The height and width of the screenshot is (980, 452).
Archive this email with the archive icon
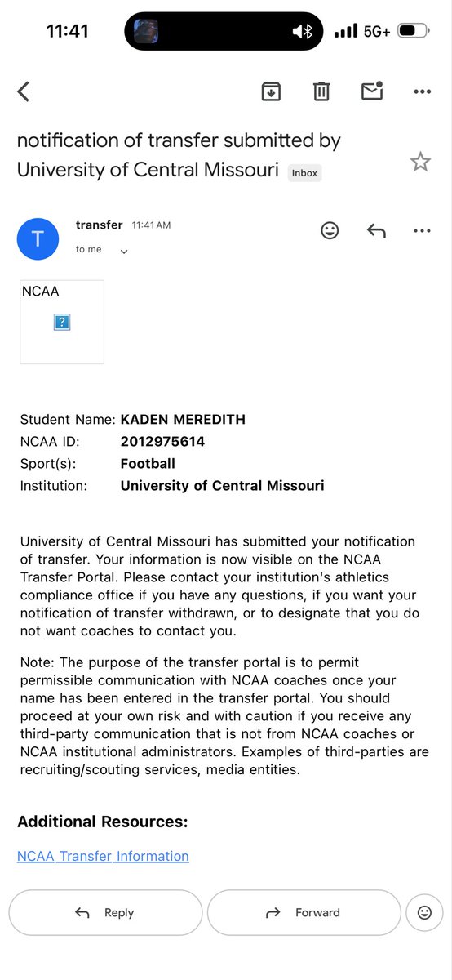point(271,91)
